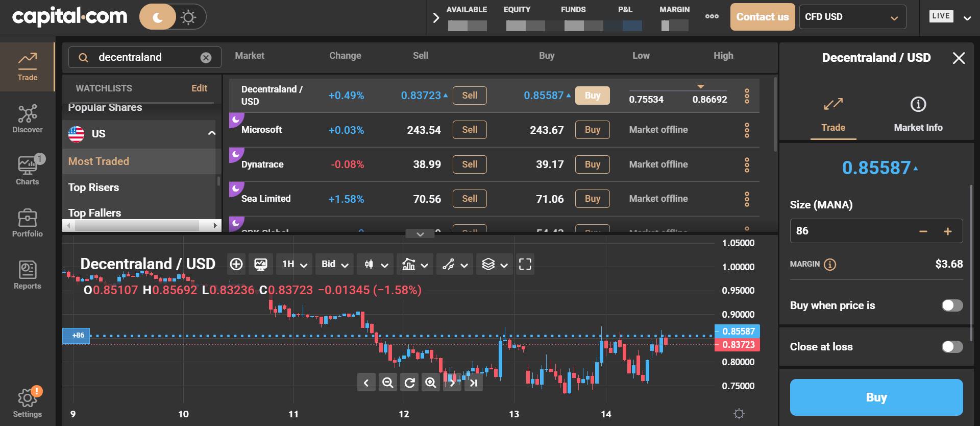This screenshot has height=426, width=980.
Task: Buy Decentraland / USD in market list
Action: pyautogui.click(x=592, y=96)
